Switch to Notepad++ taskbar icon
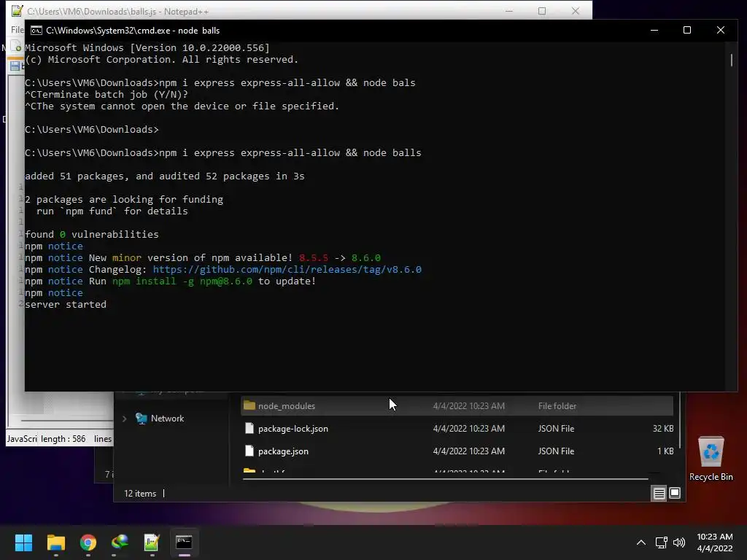This screenshot has width=747, height=560. click(152, 542)
